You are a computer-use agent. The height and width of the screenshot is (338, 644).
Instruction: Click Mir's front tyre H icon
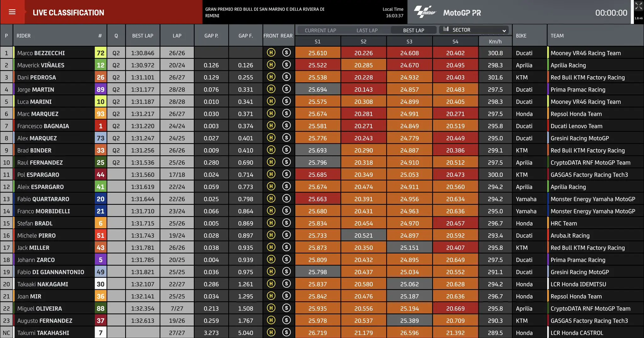(271, 296)
